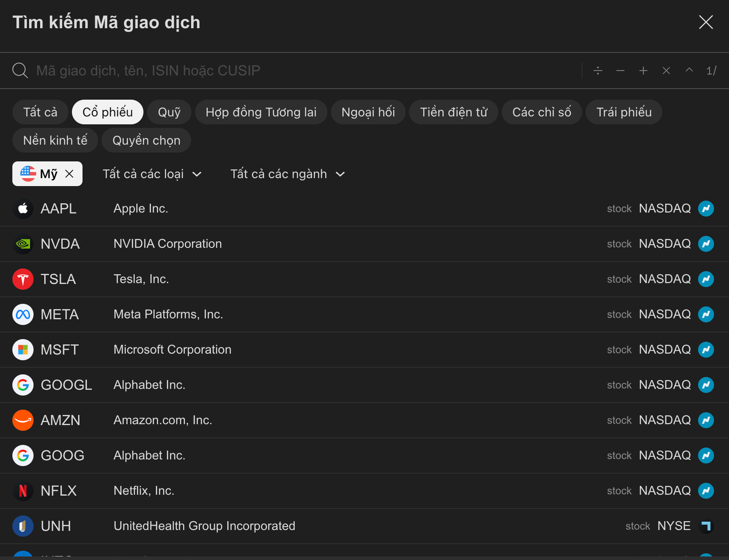Click the NASDAQ exchange icon on MSFT row
The height and width of the screenshot is (560, 729).
click(706, 349)
